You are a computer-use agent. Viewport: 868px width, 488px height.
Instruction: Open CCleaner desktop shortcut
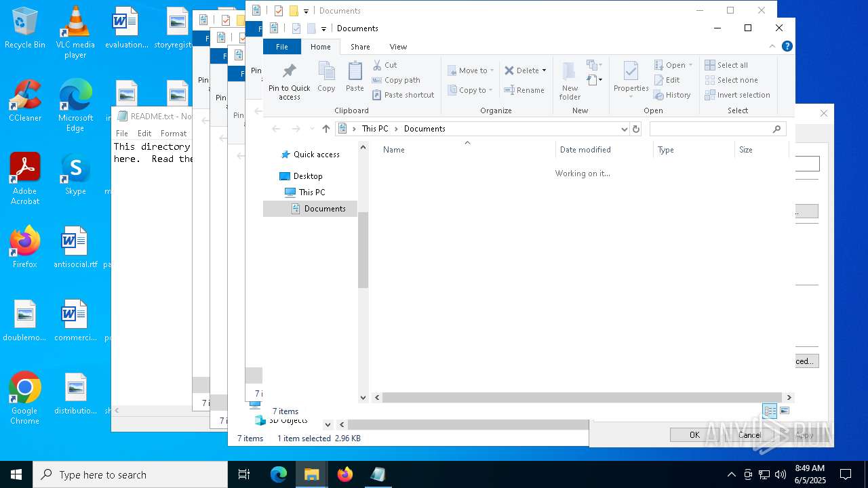click(25, 102)
